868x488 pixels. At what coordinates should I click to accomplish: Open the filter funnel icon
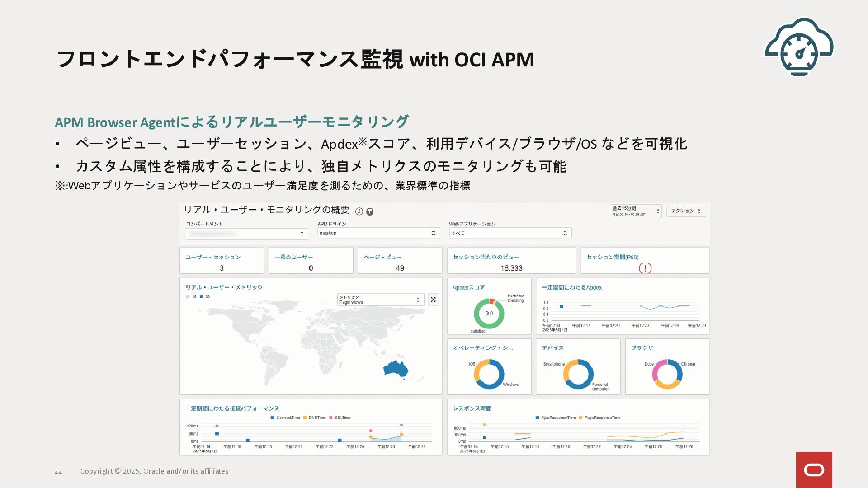[370, 211]
